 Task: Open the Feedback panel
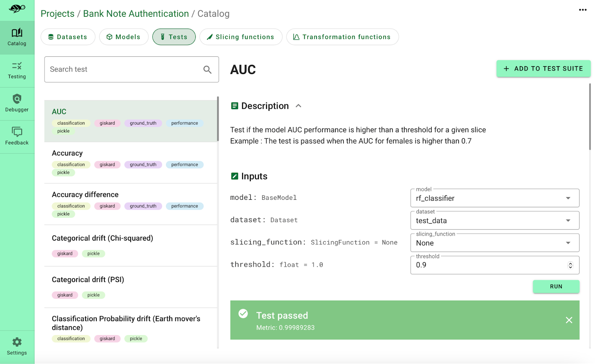pos(17,136)
